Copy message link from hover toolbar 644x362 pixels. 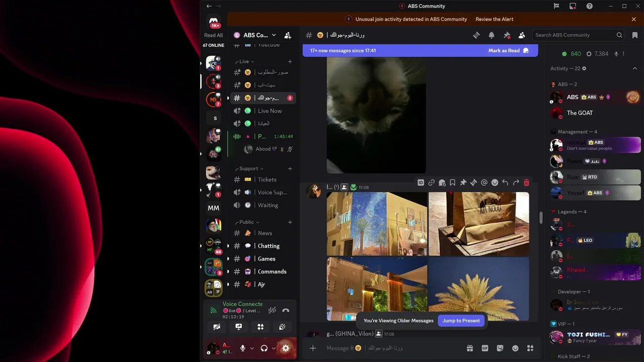tap(431, 183)
